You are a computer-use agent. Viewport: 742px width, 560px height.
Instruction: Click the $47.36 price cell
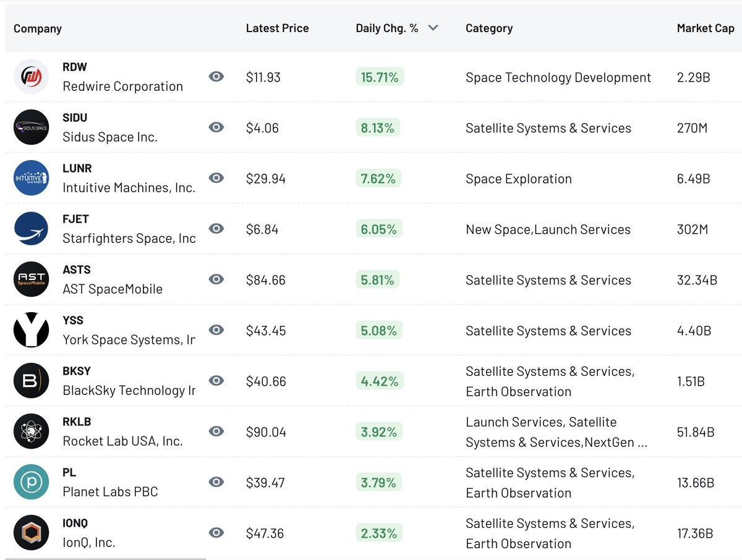tap(265, 533)
